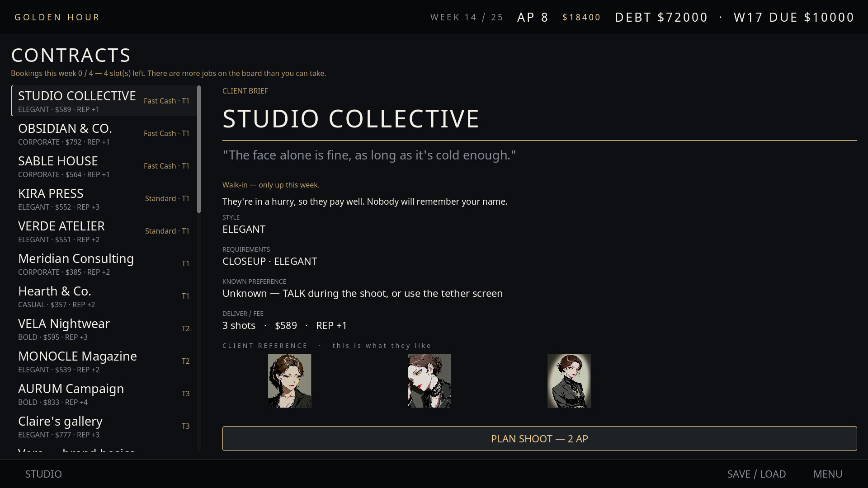Go to the Studio screen
The height and width of the screenshot is (488, 868).
(x=43, y=474)
